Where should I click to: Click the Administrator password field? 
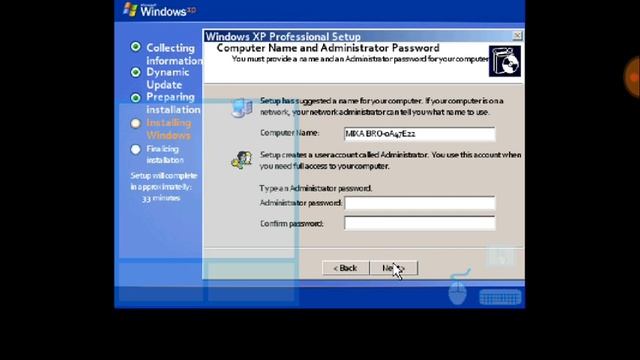point(420,203)
